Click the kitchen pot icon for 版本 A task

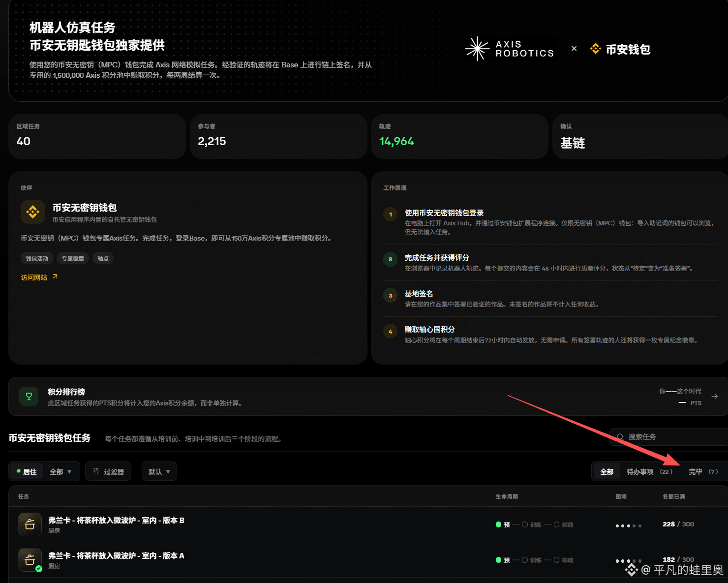30,559
